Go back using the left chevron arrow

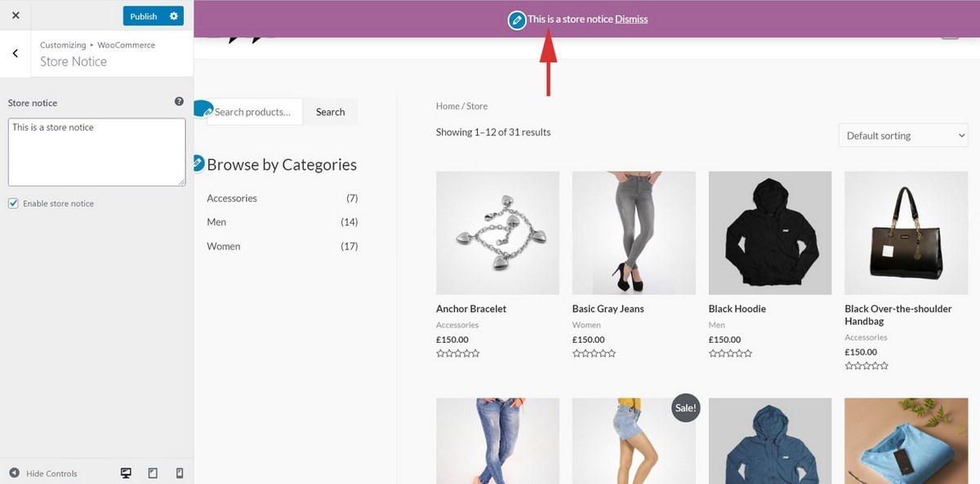click(16, 54)
